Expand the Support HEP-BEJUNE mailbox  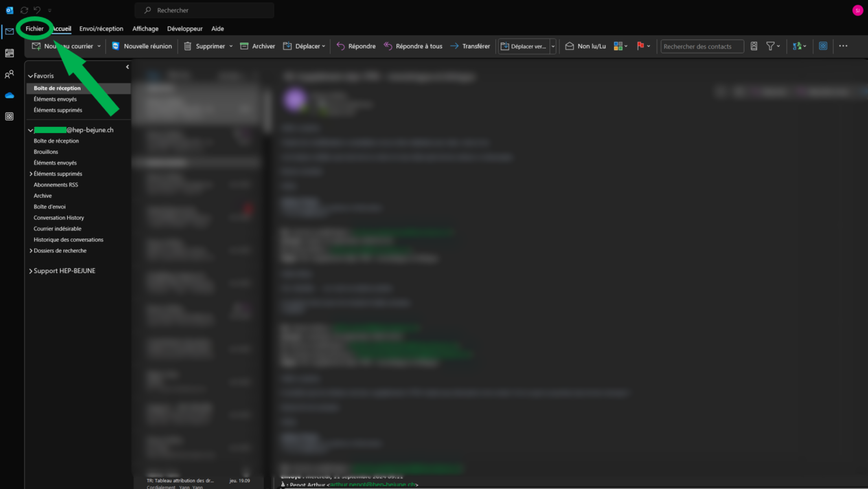(31, 271)
